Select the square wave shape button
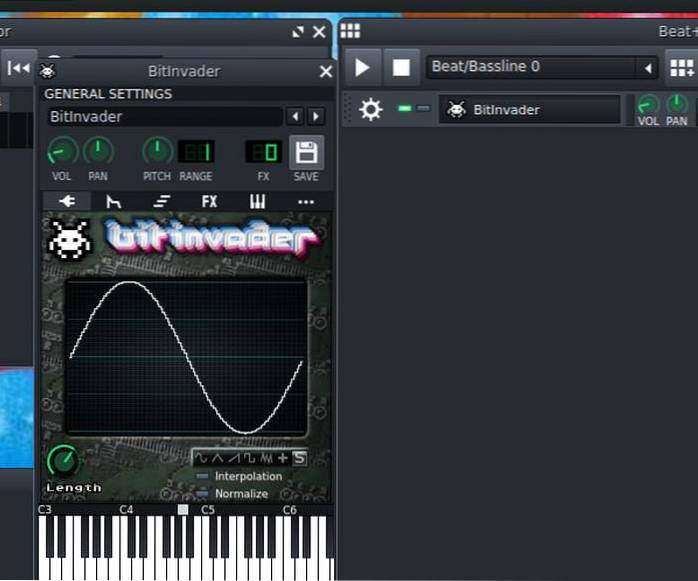 pos(249,458)
